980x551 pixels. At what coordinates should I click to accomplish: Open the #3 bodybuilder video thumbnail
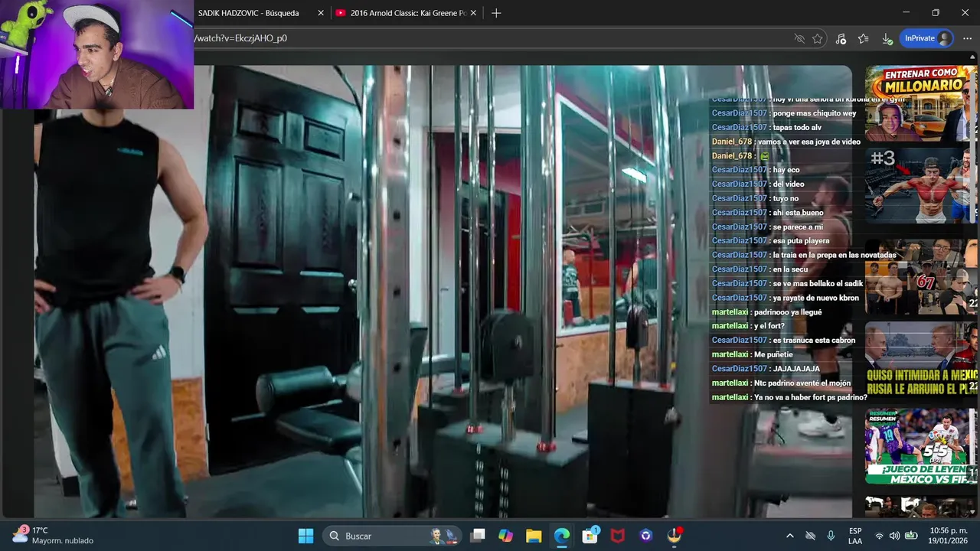point(921,186)
